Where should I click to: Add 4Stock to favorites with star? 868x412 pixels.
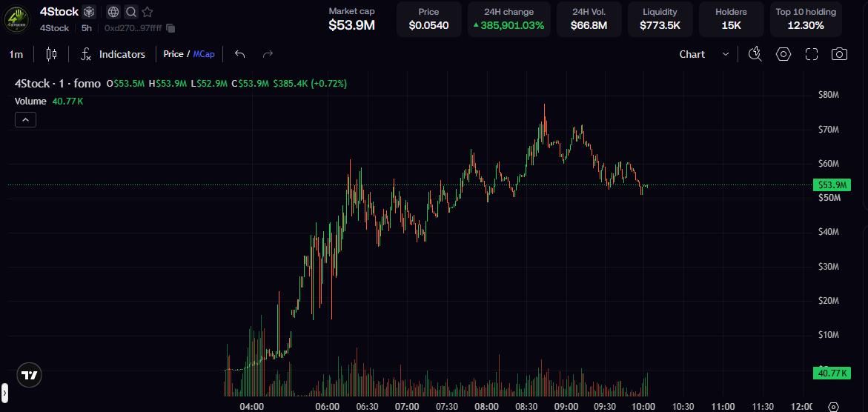click(x=148, y=12)
